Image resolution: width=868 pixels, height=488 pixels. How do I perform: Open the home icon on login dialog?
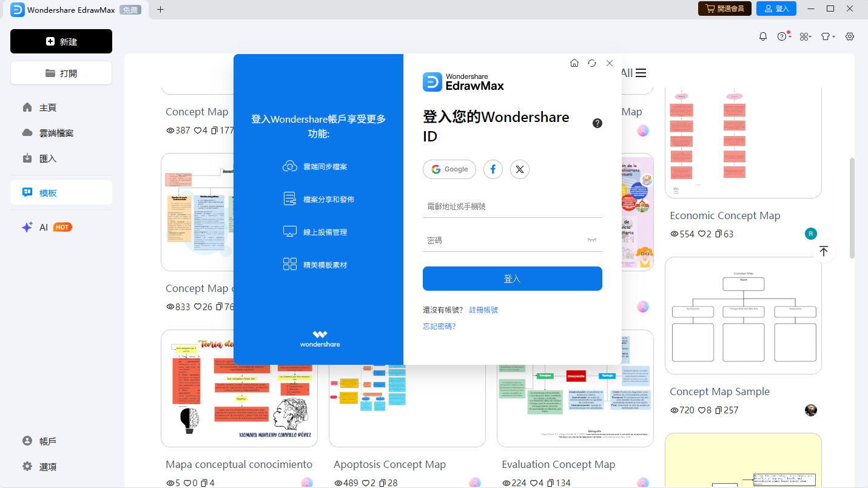coord(574,63)
